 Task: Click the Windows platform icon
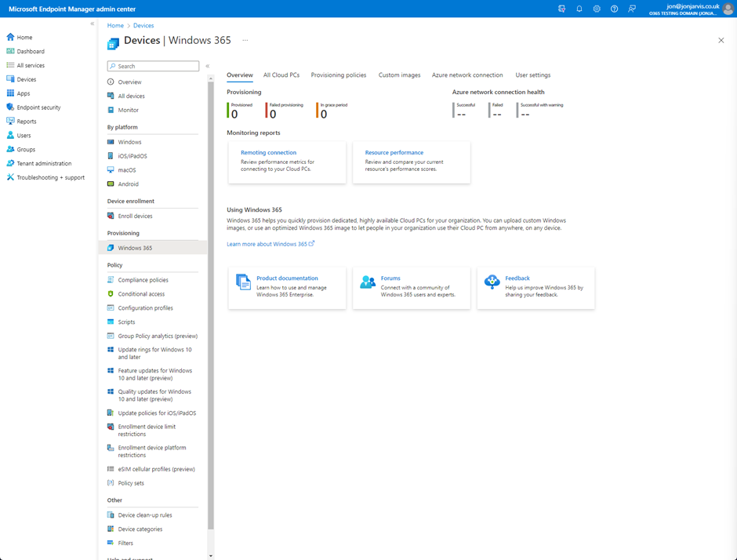(x=111, y=141)
